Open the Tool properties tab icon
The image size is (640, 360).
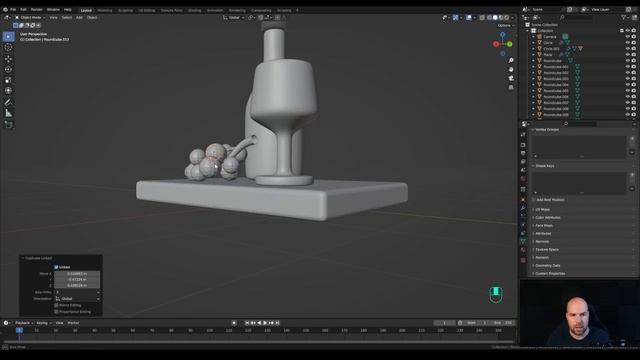click(x=523, y=134)
